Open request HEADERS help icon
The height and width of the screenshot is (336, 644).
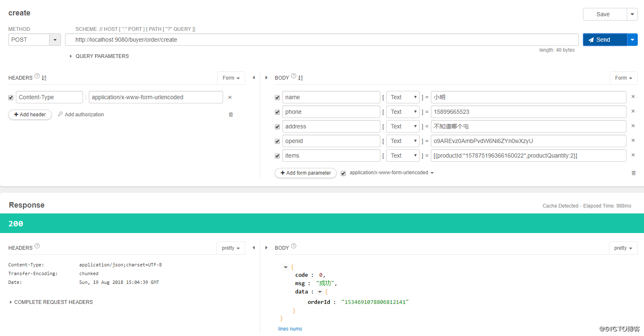click(x=37, y=76)
